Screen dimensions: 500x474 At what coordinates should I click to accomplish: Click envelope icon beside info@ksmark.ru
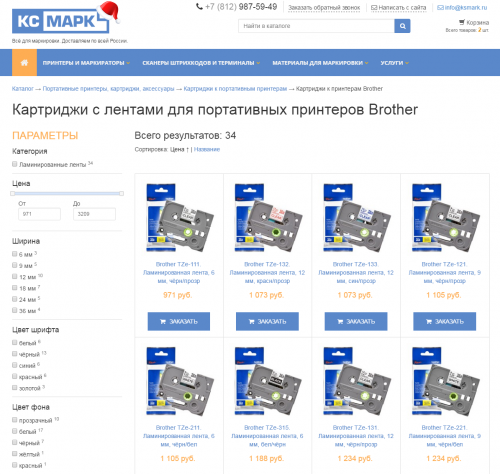coord(440,7)
